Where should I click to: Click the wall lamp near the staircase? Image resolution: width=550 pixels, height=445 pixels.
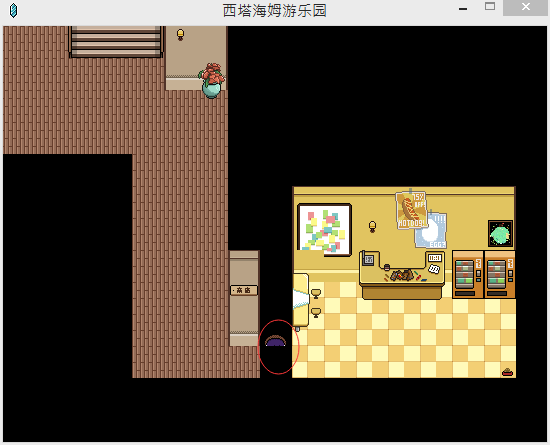point(180,34)
